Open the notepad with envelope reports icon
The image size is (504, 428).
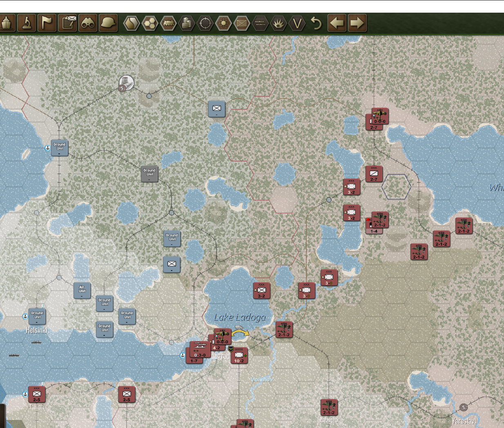click(67, 23)
